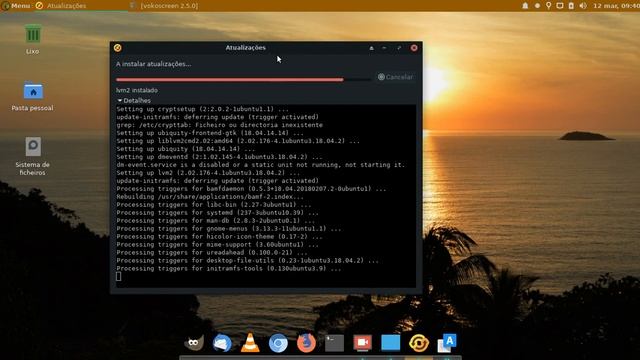The width and height of the screenshot is (640, 360).
Task: Click the blue desktop dock icon
Action: (391, 343)
